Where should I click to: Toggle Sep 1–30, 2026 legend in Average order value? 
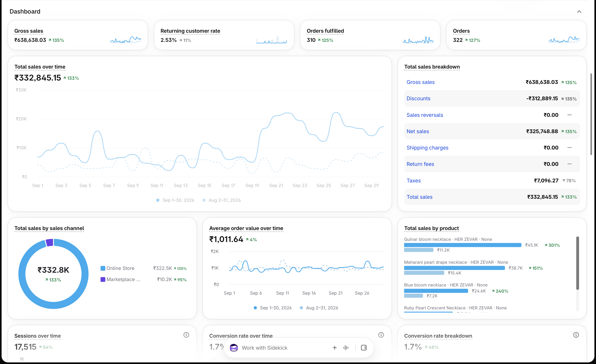[273, 308]
